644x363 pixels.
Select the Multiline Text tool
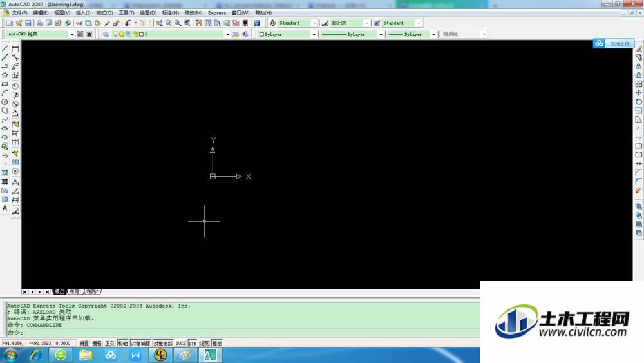tap(5, 208)
